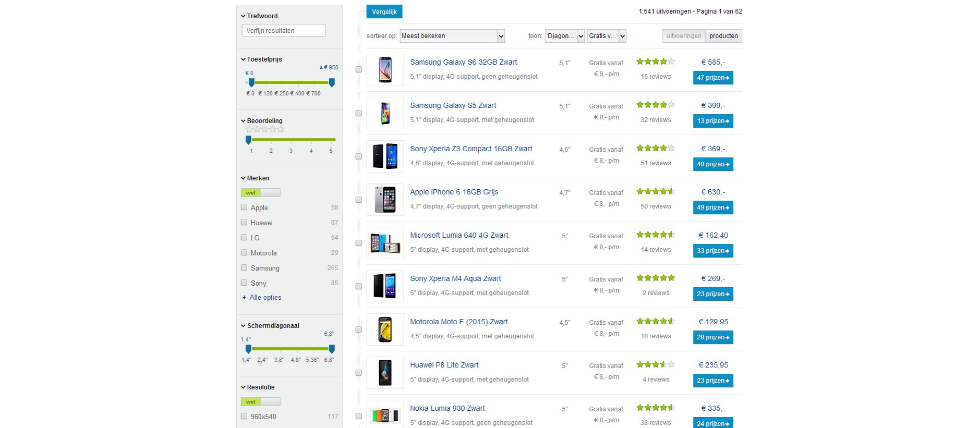Viewport: 980px width, 428px height.
Task: Select the compare checkbox for Samsung Galaxy S6
Action: tap(358, 69)
